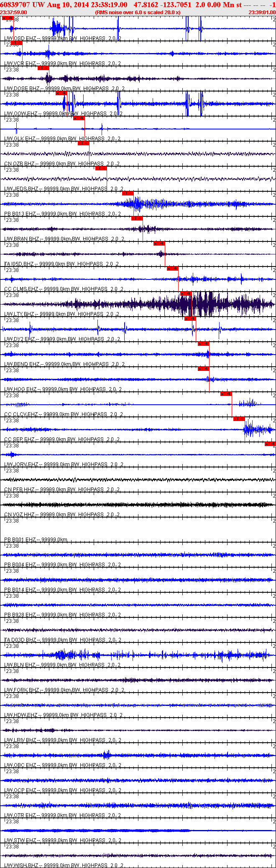
Task: Select the red pick flag on SEP trace
Action: tap(239, 419)
